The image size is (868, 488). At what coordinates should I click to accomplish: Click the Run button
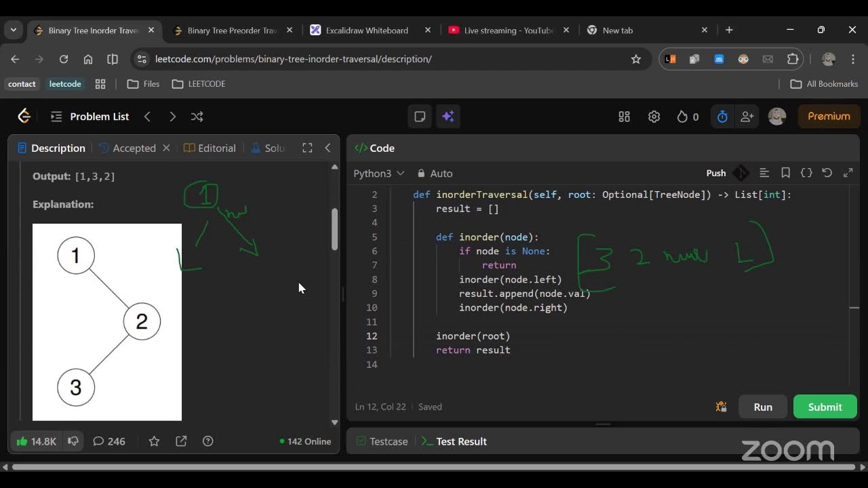click(763, 407)
